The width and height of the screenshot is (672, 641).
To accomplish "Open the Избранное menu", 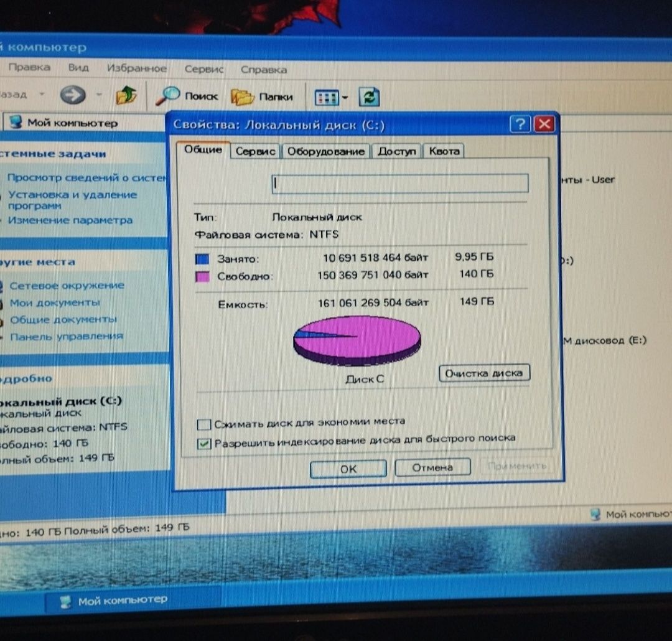I will [137, 68].
